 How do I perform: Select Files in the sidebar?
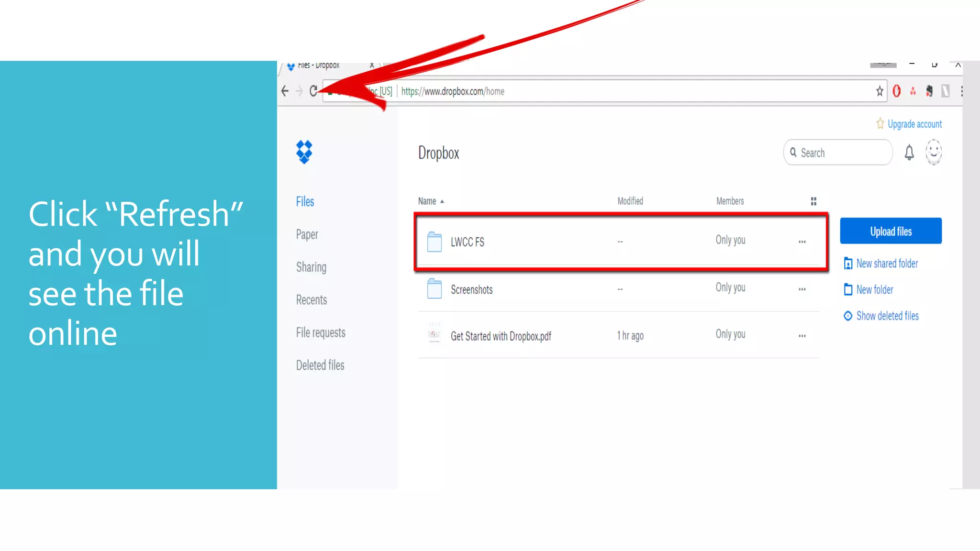pos(305,202)
